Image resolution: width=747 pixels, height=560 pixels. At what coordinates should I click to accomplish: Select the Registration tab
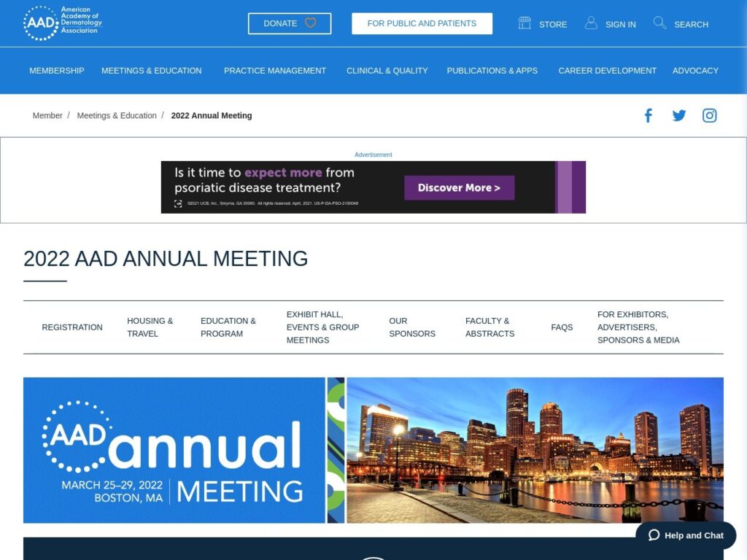click(72, 327)
